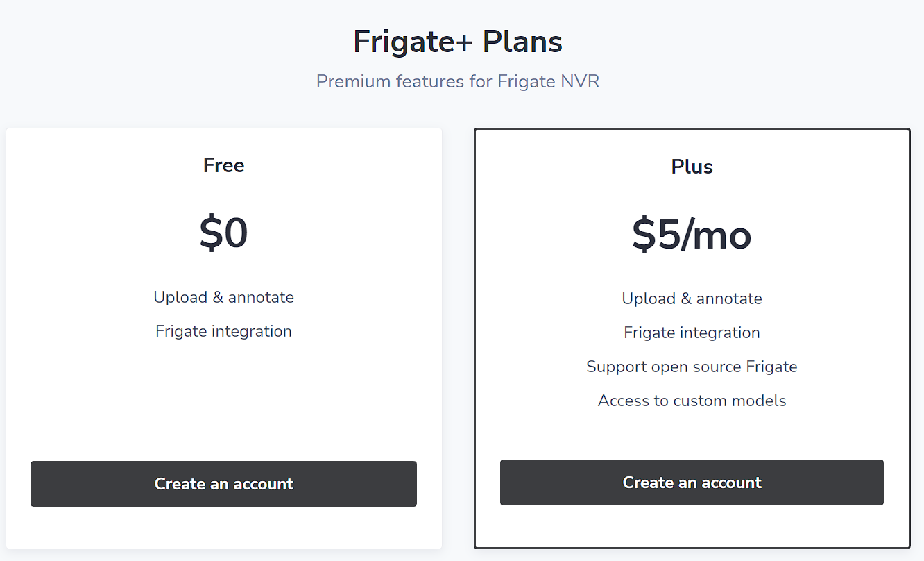Click the Frigate+ Plans heading
The height and width of the screenshot is (561, 924).
point(457,42)
